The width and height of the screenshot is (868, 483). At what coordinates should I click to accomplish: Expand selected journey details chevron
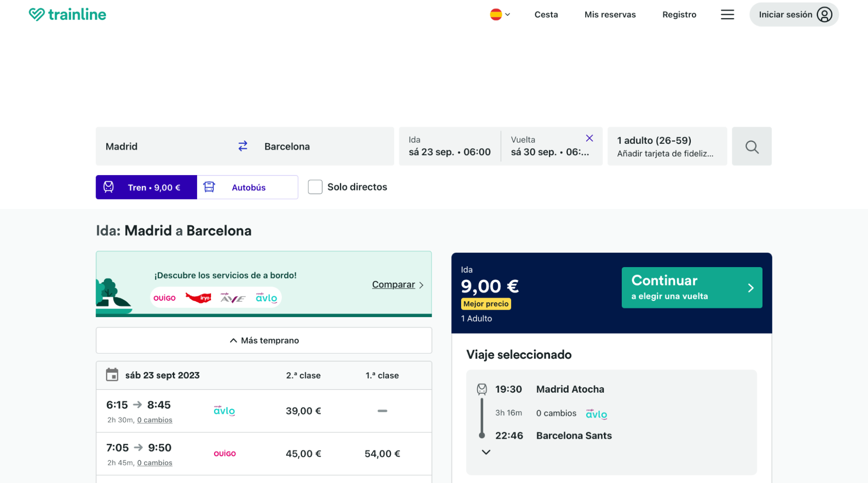(486, 452)
